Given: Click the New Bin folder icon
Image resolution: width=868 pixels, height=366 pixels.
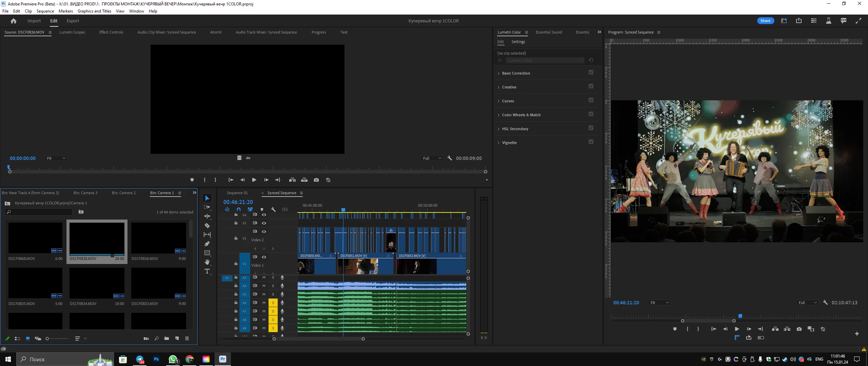Looking at the screenshot, I should tap(166, 338).
